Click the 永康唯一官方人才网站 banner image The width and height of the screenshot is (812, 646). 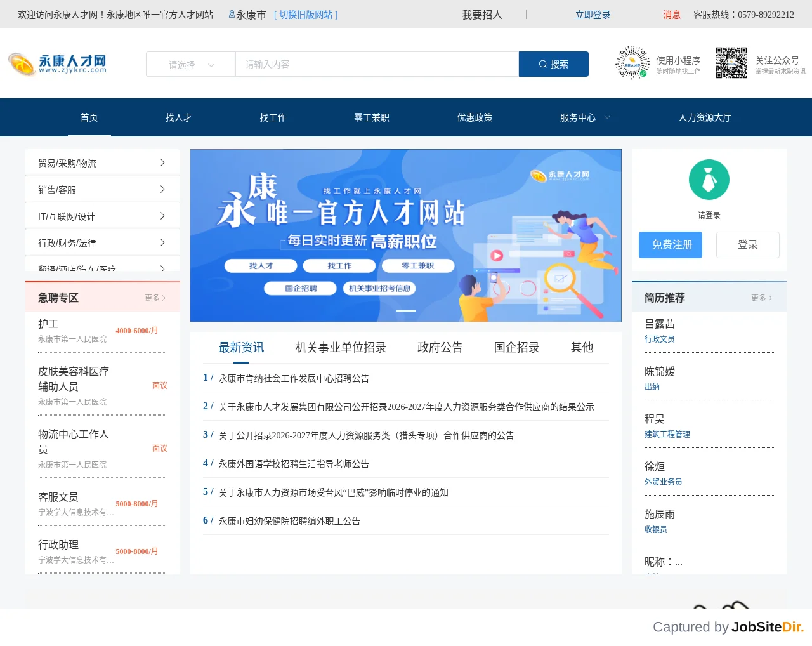point(406,235)
